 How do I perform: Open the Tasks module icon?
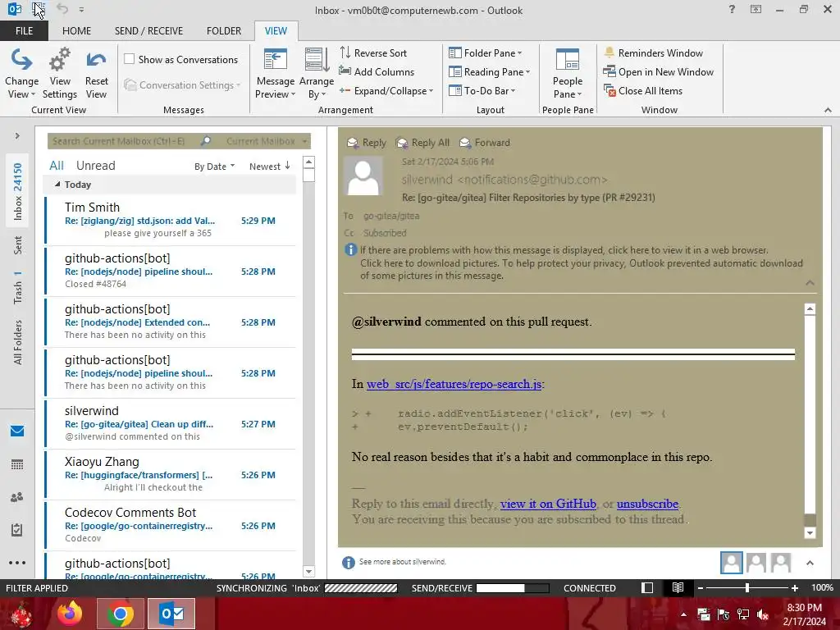(17, 530)
